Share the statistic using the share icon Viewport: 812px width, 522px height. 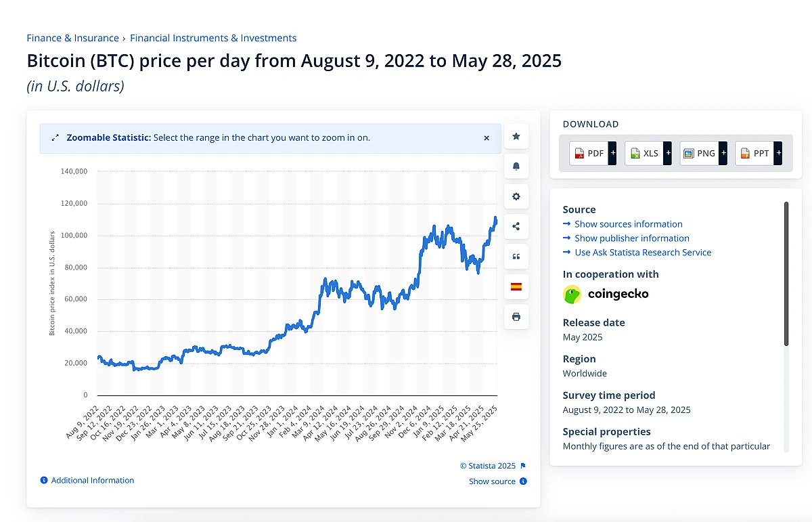516,226
